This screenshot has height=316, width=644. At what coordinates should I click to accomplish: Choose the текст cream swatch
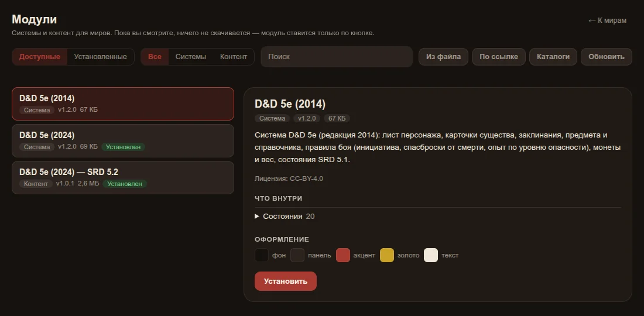431,255
